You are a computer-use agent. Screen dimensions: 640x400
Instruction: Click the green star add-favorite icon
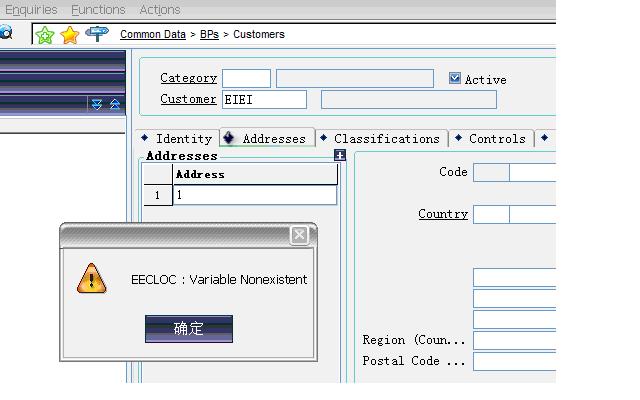pos(45,35)
